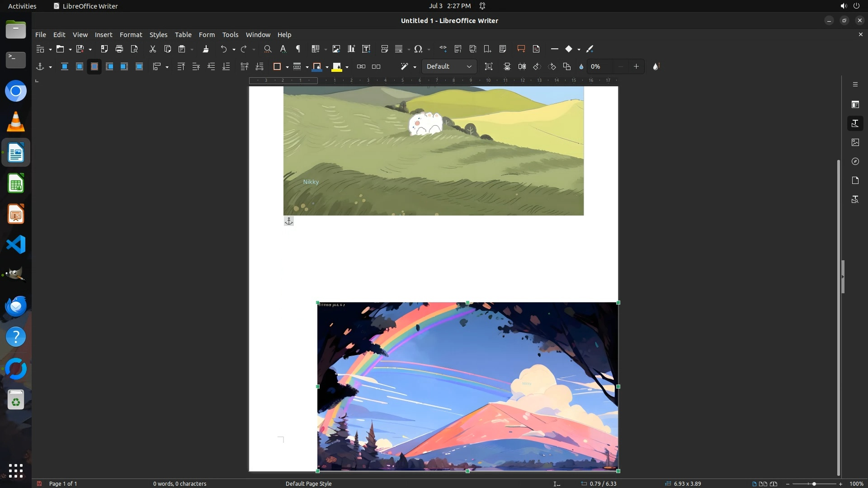This screenshot has height=488, width=868.
Task: Flip the image horizontally
Action: point(522,66)
